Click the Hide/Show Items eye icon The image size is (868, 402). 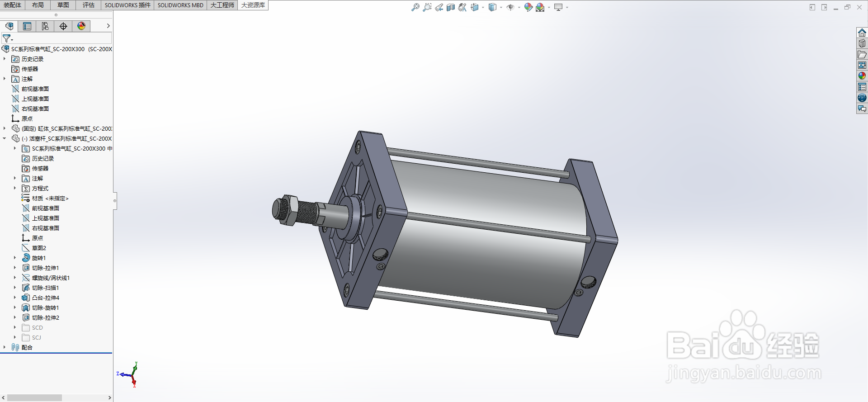click(x=510, y=7)
